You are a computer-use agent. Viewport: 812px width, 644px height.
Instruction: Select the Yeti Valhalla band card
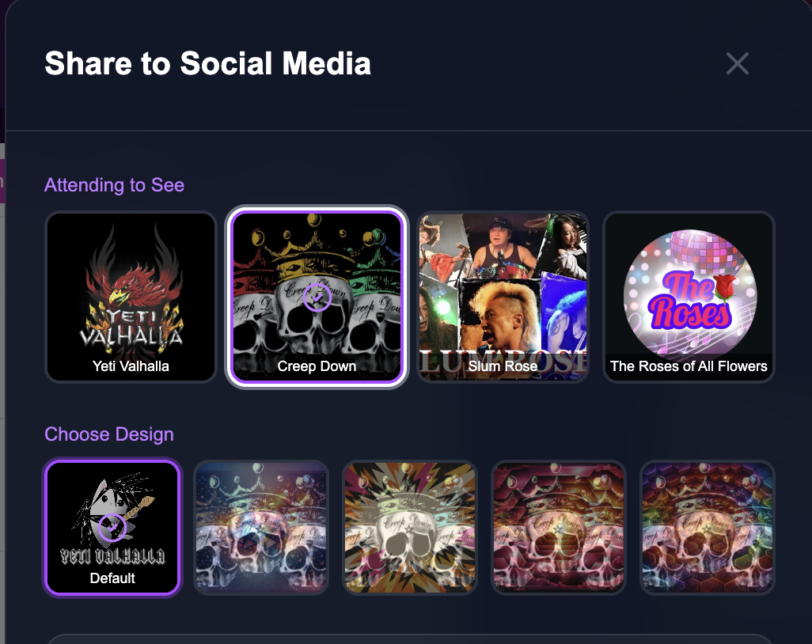pos(131,297)
